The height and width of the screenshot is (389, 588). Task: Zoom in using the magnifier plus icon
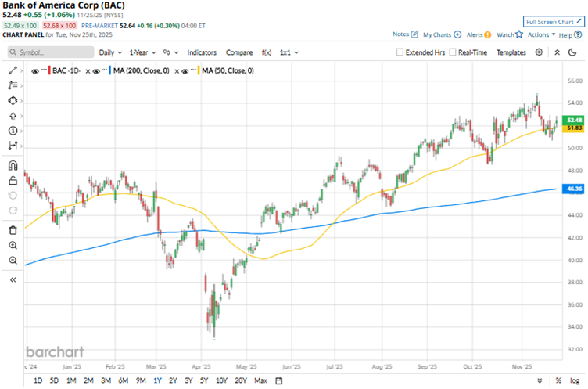[x=13, y=245]
